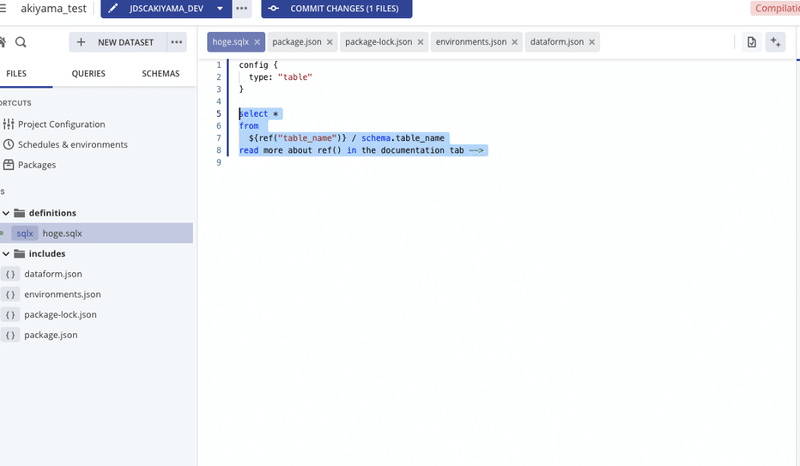Click the sqlx badge on hoge.sqlx
This screenshot has width=800, height=466.
point(24,233)
